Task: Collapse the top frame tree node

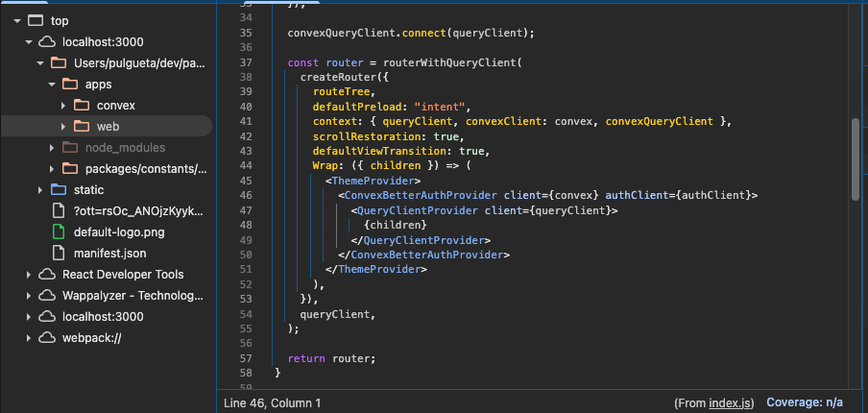Action: (x=17, y=21)
